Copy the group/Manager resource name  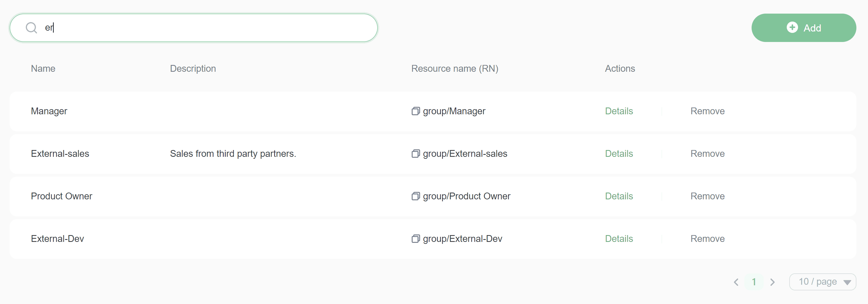415,111
